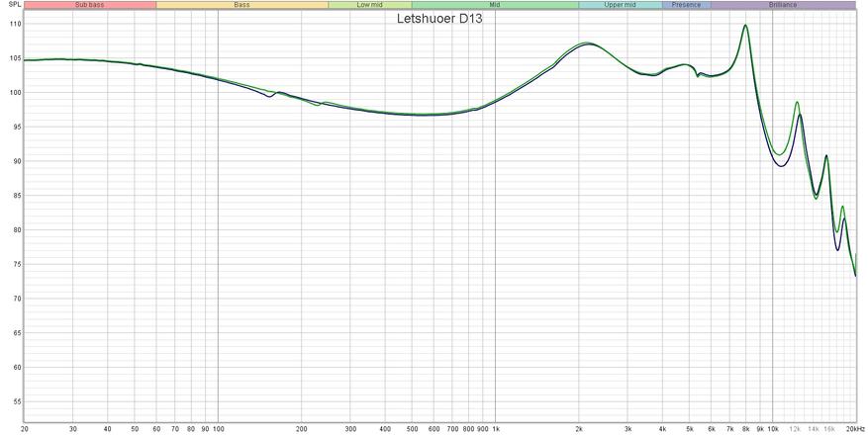868x435 pixels.
Task: Select the 105 dB axis value
Action: tap(16, 58)
